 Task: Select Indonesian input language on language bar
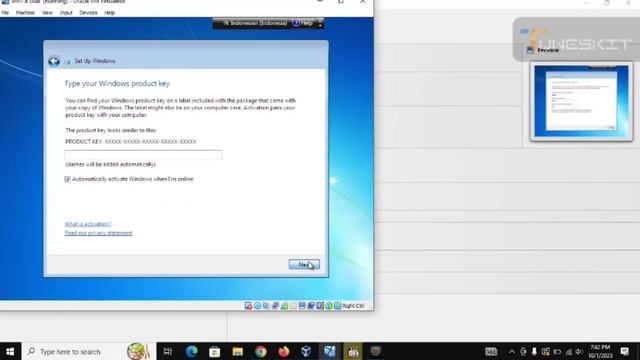[255, 23]
